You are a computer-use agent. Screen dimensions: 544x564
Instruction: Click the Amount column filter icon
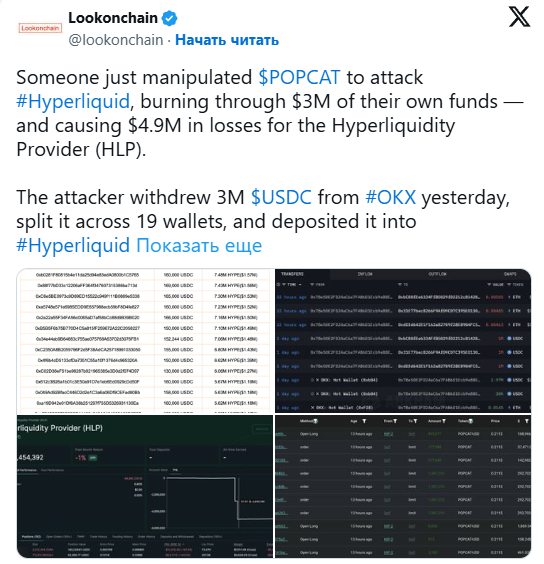tap(444, 421)
